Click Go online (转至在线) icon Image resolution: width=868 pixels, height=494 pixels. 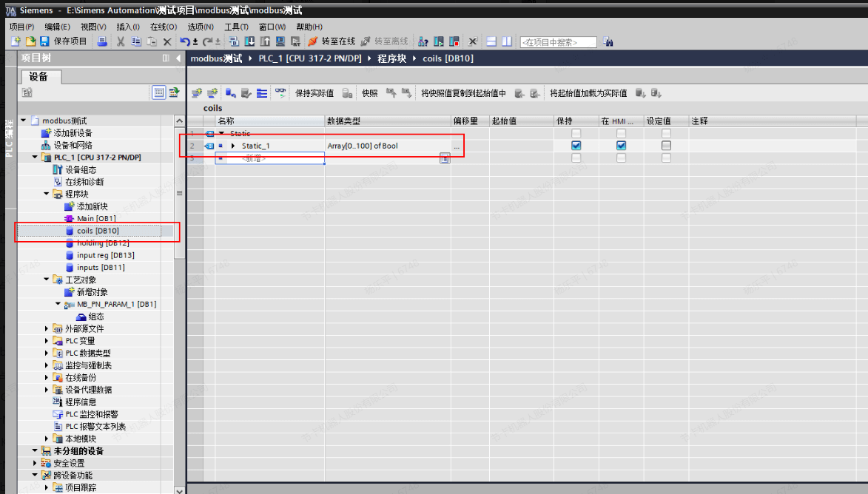pos(313,41)
